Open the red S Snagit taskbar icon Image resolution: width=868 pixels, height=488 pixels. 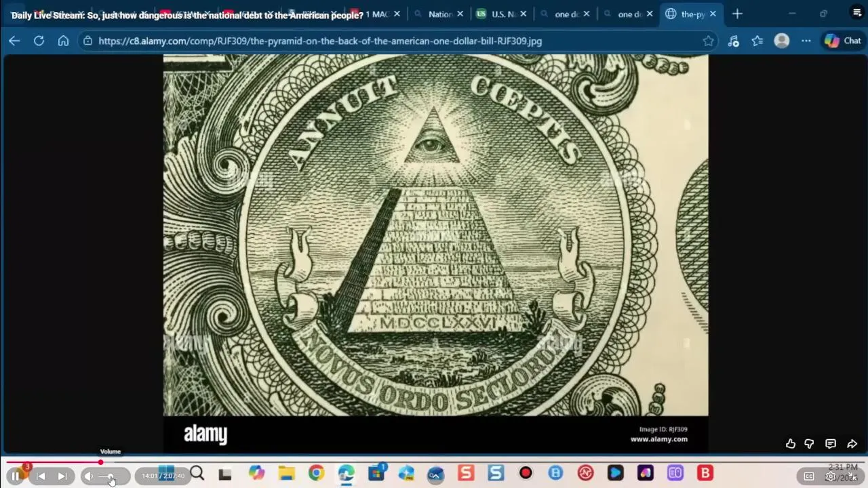pos(466,473)
